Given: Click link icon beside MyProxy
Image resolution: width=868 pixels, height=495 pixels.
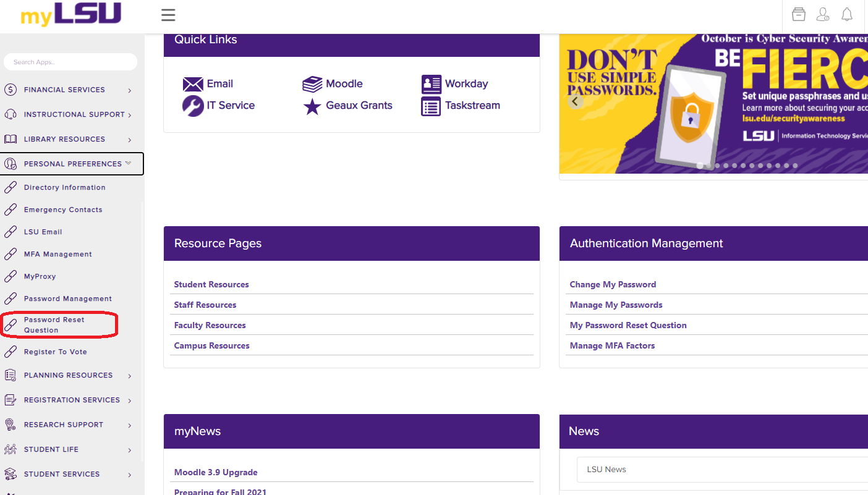Looking at the screenshot, I should tap(11, 276).
